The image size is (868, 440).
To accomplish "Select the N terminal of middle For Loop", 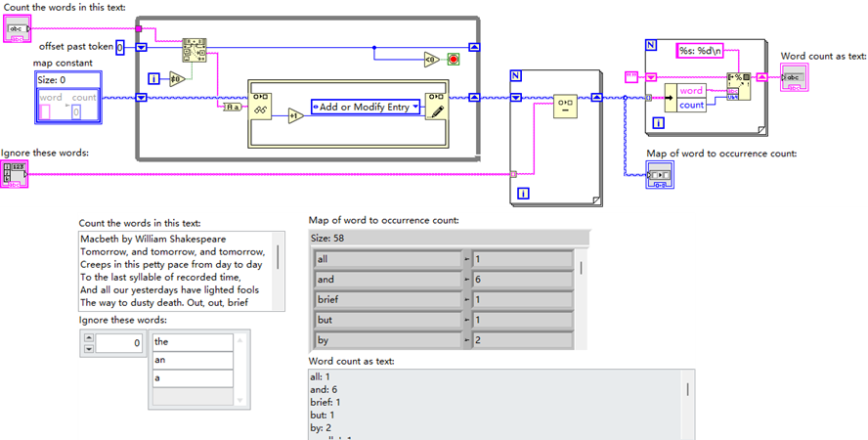I will pyautogui.click(x=516, y=76).
